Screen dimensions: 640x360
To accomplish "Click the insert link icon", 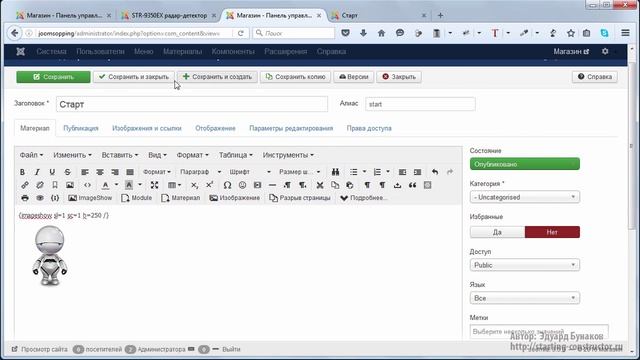I will pos(25,185).
